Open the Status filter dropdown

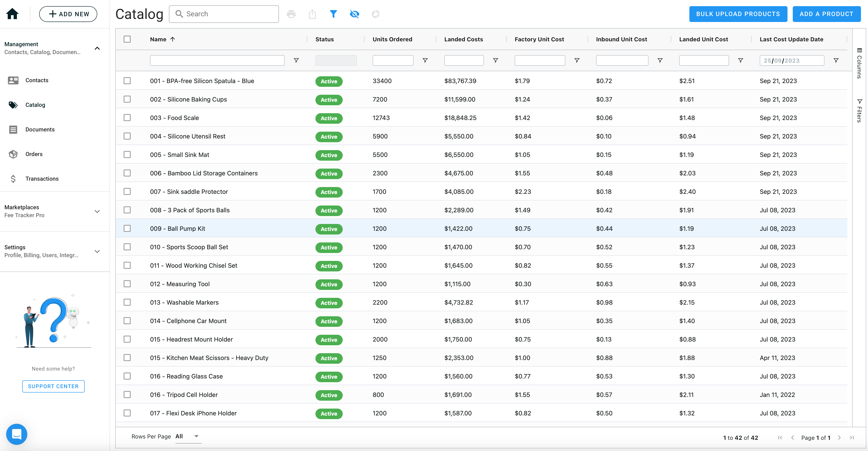tap(336, 60)
